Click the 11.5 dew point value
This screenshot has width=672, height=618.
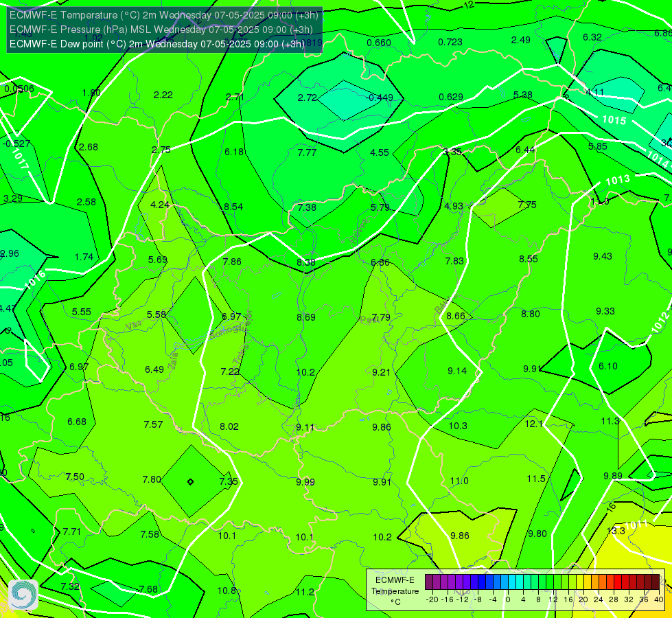coord(535,479)
